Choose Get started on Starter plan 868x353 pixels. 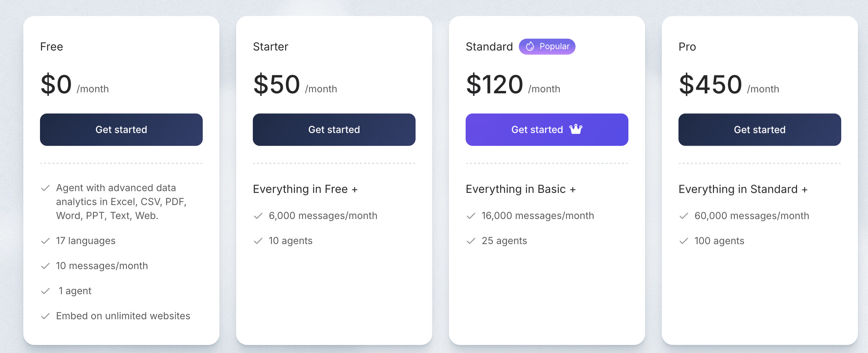tap(334, 130)
